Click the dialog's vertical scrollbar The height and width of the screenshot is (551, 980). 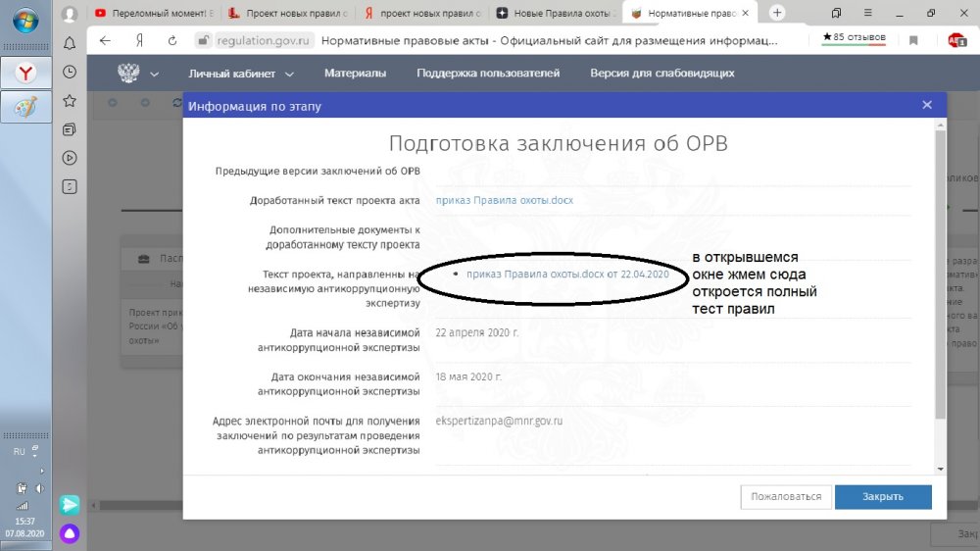tap(941, 275)
